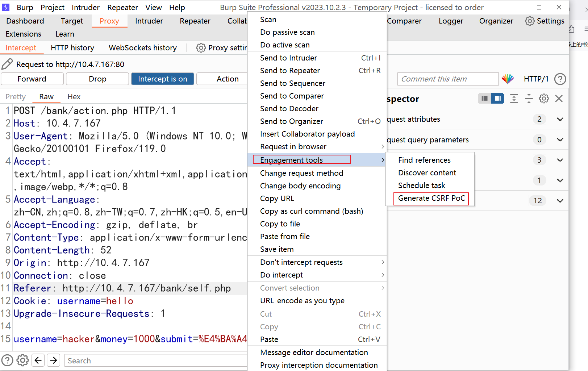Image resolution: width=588 pixels, height=371 pixels.
Task: Open Don't intercept requests submenu
Action: click(317, 262)
